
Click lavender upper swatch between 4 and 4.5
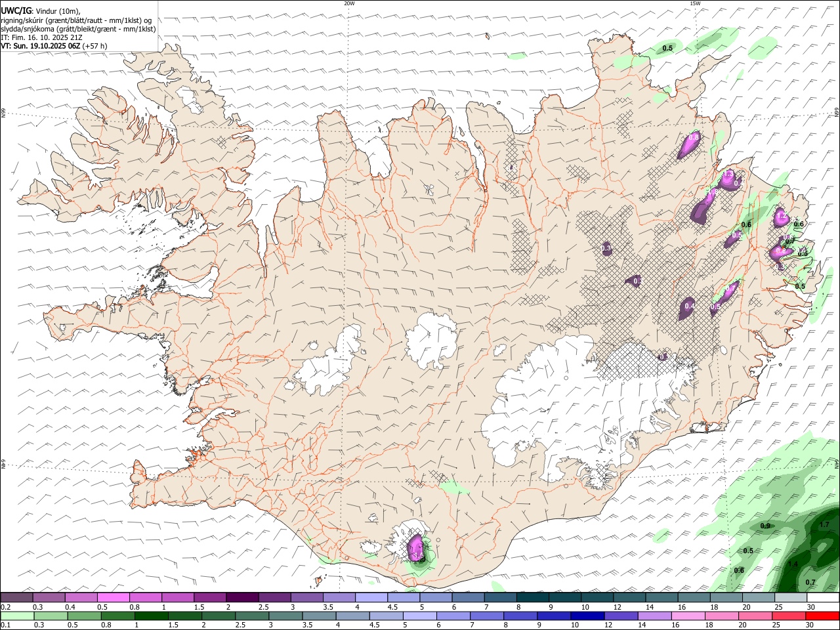tap(371, 597)
